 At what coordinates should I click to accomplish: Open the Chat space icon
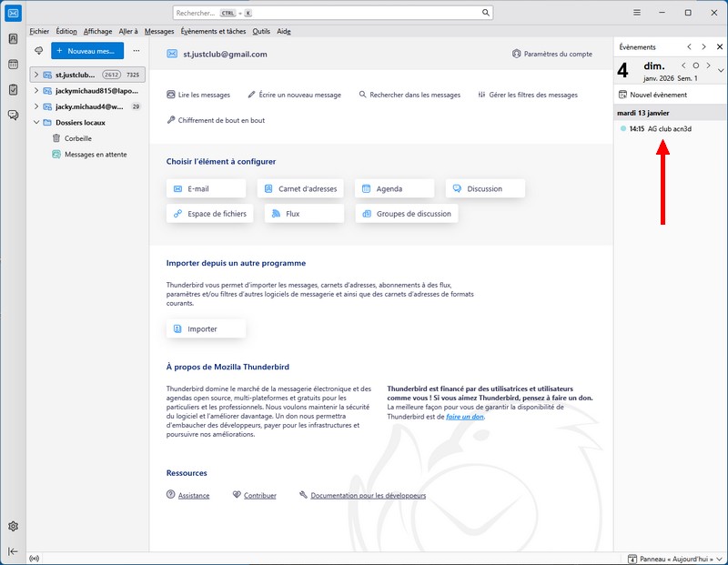[x=14, y=115]
